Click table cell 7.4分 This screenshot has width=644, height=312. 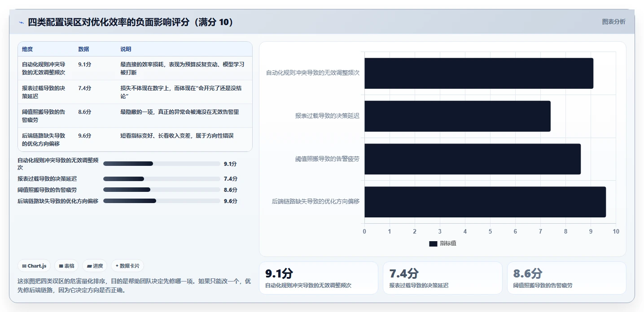pyautogui.click(x=84, y=88)
